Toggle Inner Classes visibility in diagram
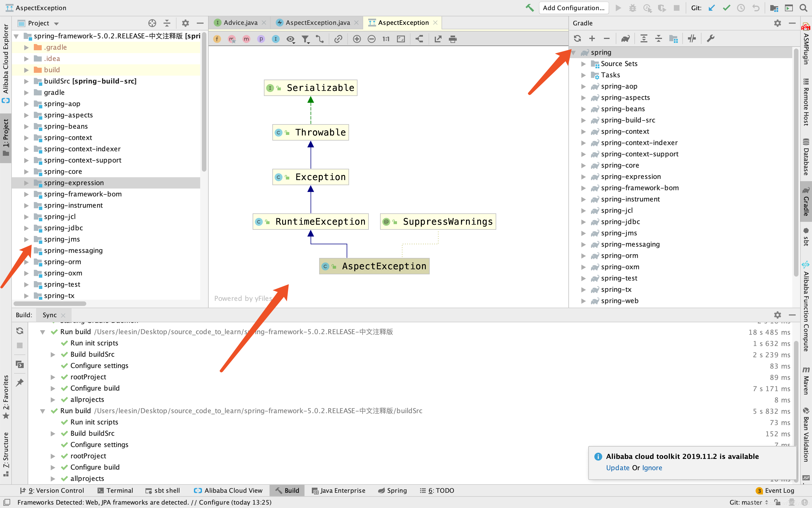This screenshot has height=508, width=812. coord(275,39)
